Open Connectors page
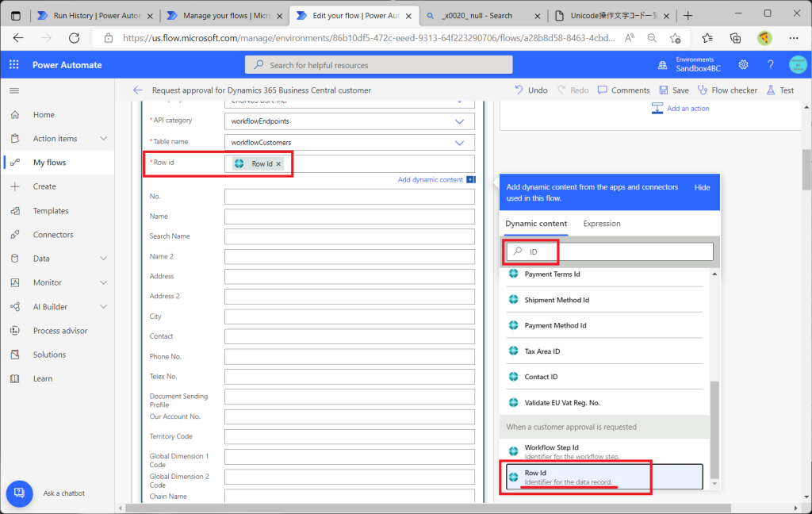 53,235
